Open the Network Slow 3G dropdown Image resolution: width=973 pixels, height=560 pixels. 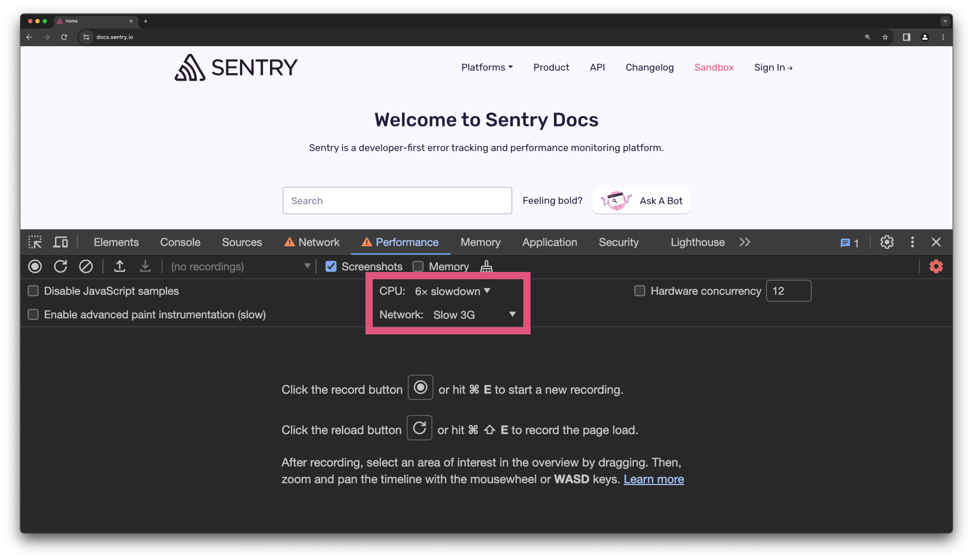[475, 315]
